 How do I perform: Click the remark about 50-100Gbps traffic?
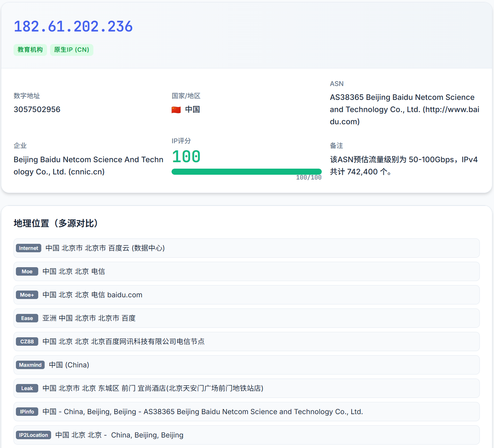(x=404, y=166)
